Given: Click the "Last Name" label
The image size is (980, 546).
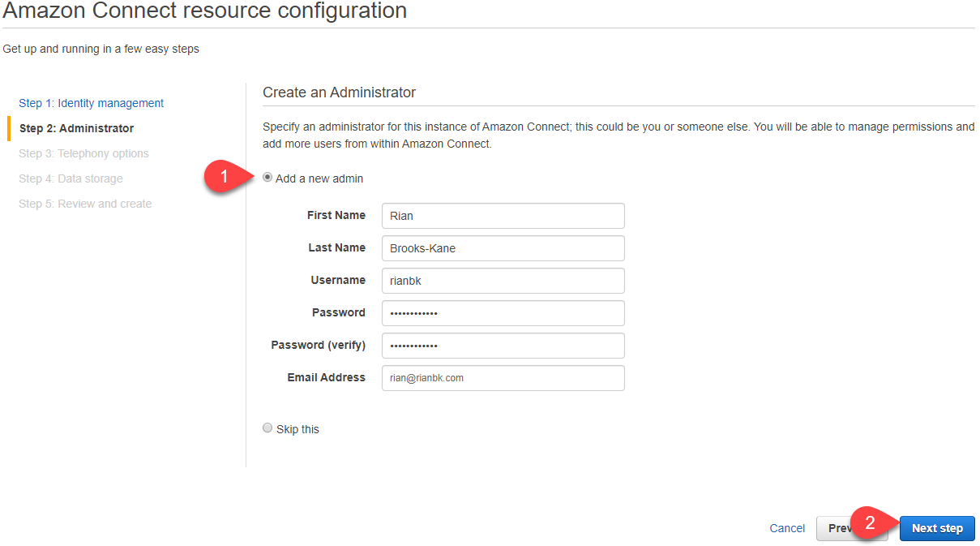Looking at the screenshot, I should [337, 247].
